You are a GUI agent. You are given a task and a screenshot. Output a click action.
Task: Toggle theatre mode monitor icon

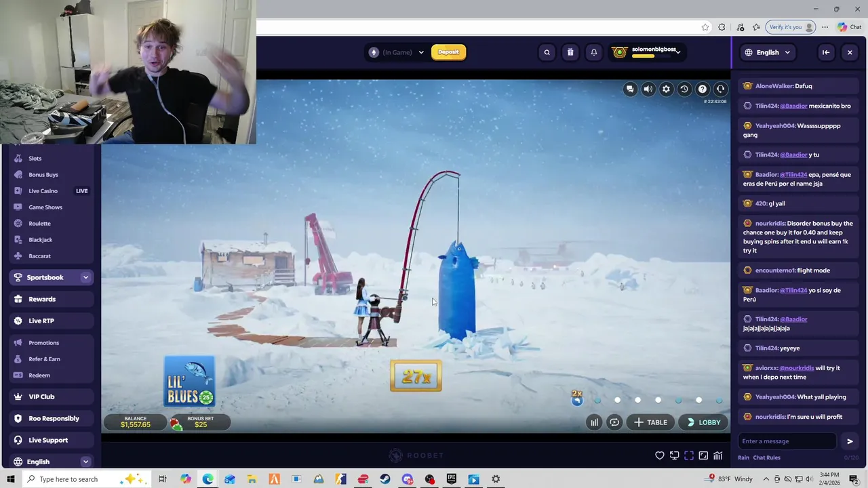(x=674, y=455)
